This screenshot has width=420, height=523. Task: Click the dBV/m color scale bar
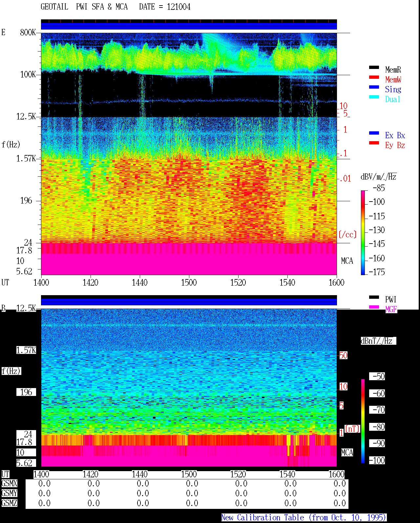click(x=363, y=232)
